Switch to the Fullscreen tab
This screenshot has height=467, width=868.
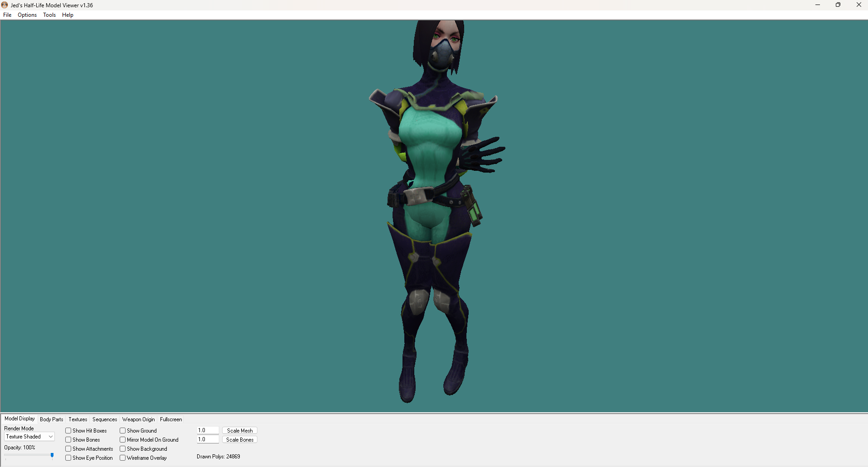click(171, 419)
